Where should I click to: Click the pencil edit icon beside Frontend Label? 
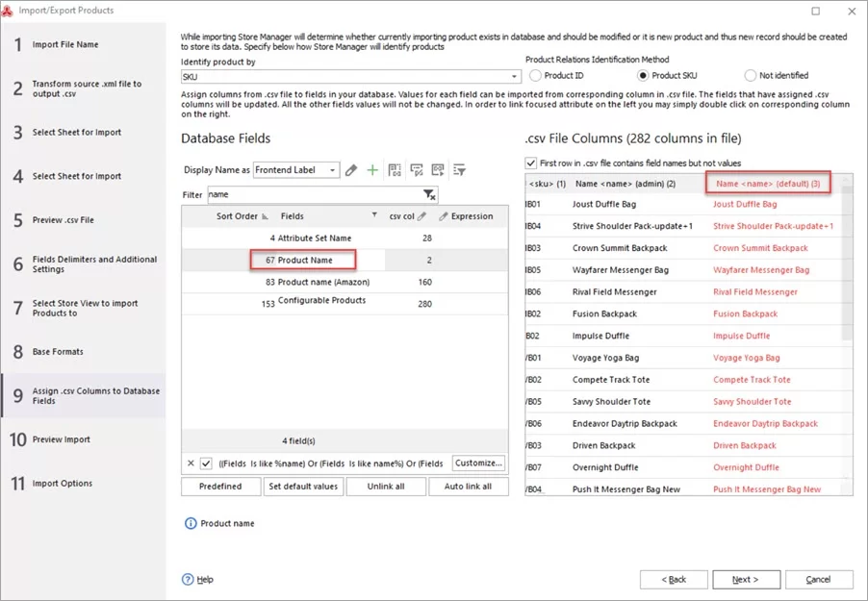click(351, 170)
